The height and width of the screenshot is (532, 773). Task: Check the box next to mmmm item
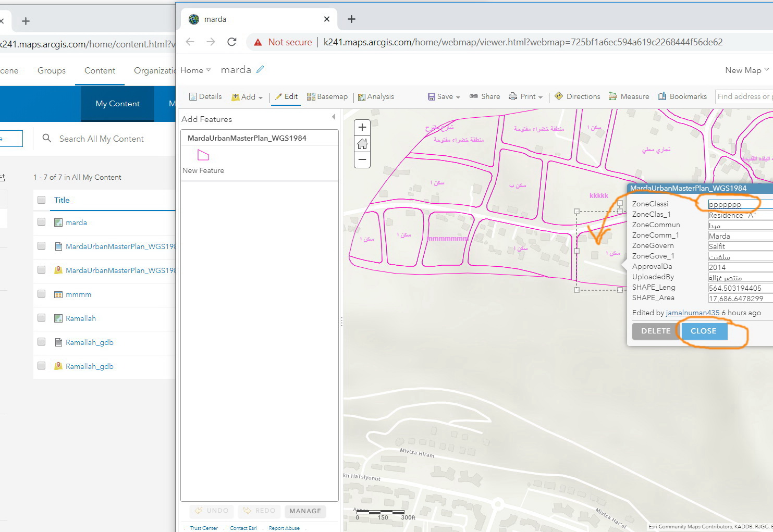tap(42, 294)
